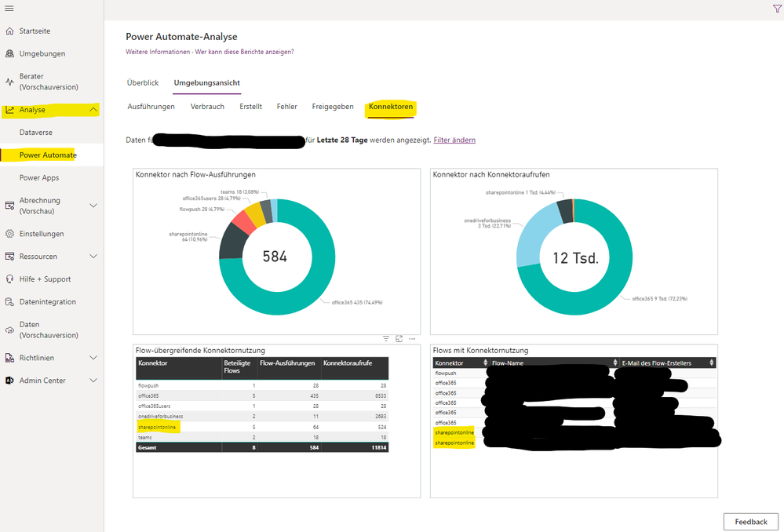This screenshot has height=532, width=784.
Task: Click the Feedback button
Action: tap(750, 522)
